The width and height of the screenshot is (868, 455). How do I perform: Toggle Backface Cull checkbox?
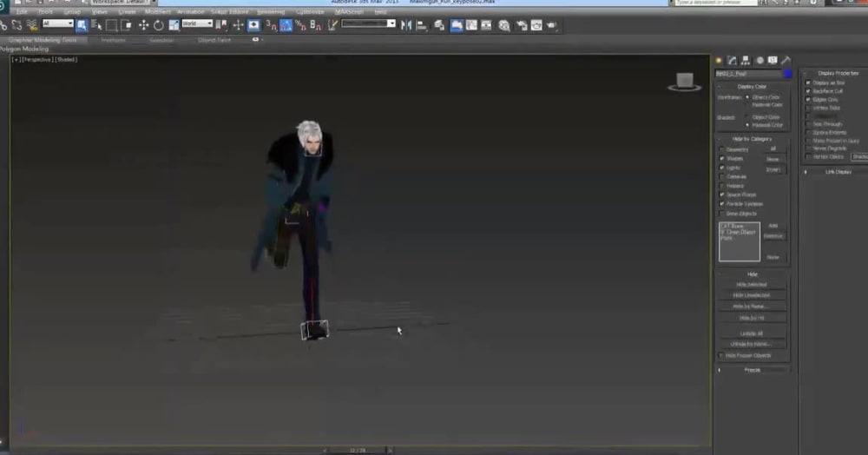pyautogui.click(x=808, y=91)
